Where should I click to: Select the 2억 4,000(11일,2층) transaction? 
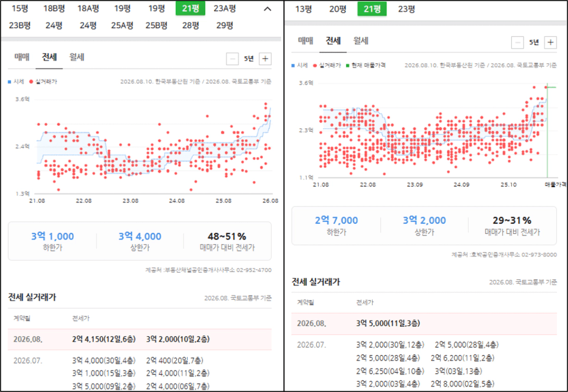[178, 373]
